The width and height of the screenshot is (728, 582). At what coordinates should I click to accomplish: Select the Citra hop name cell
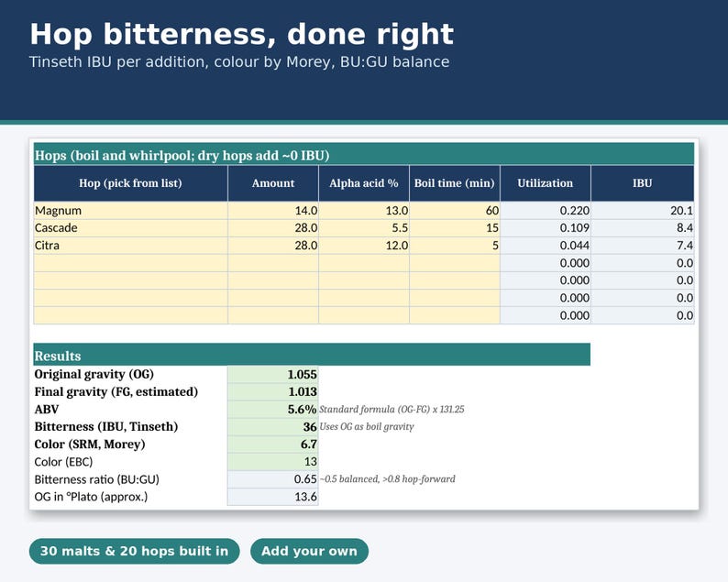click(131, 246)
